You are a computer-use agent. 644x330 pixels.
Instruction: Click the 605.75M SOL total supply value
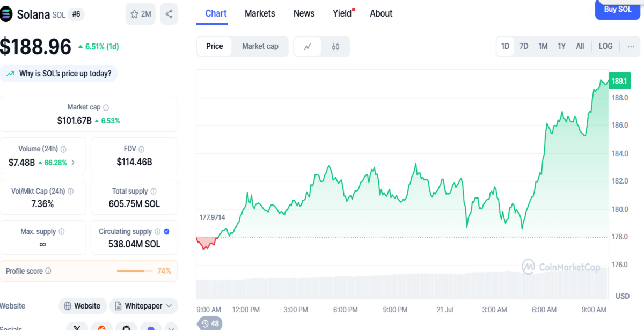point(134,204)
